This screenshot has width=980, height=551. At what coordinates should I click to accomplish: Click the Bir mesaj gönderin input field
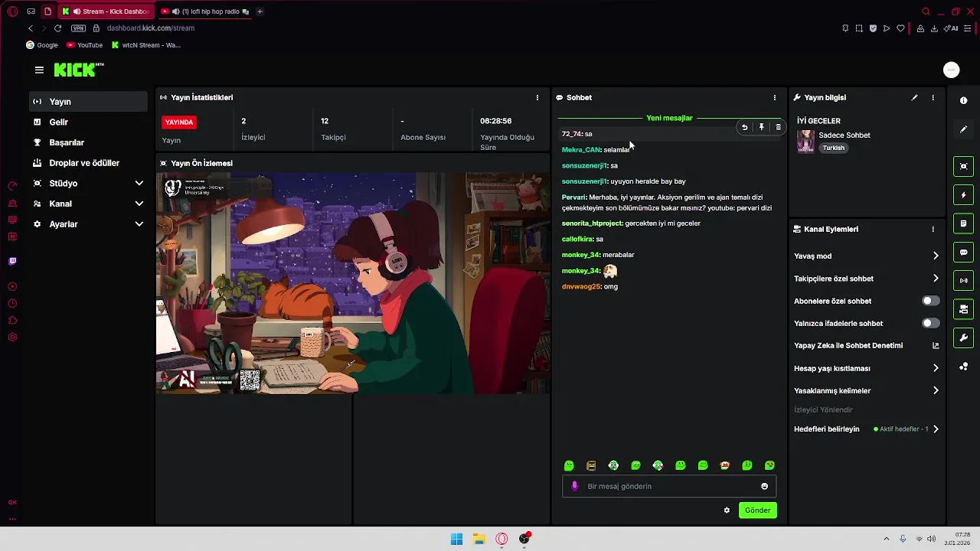pyautogui.click(x=669, y=487)
